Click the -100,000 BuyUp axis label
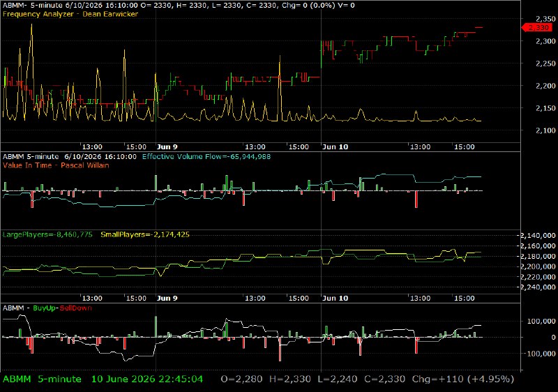This screenshot has width=558, height=392. click(540, 354)
